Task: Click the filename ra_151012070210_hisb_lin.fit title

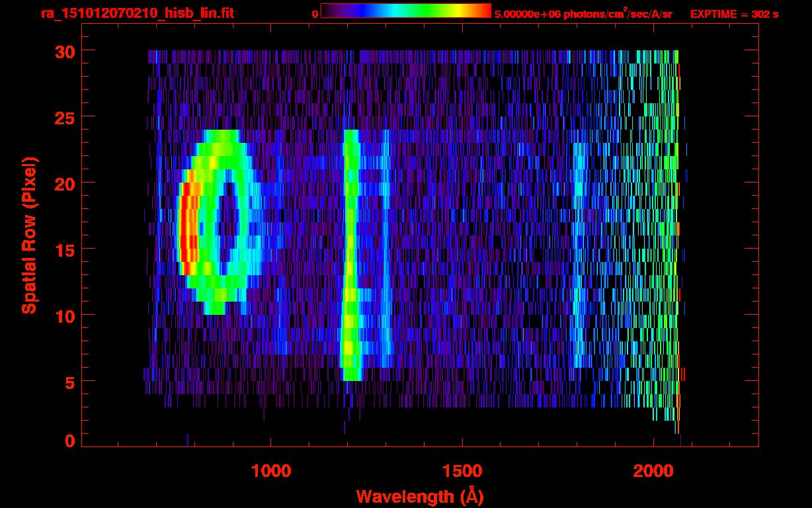Action: pyautogui.click(x=137, y=13)
